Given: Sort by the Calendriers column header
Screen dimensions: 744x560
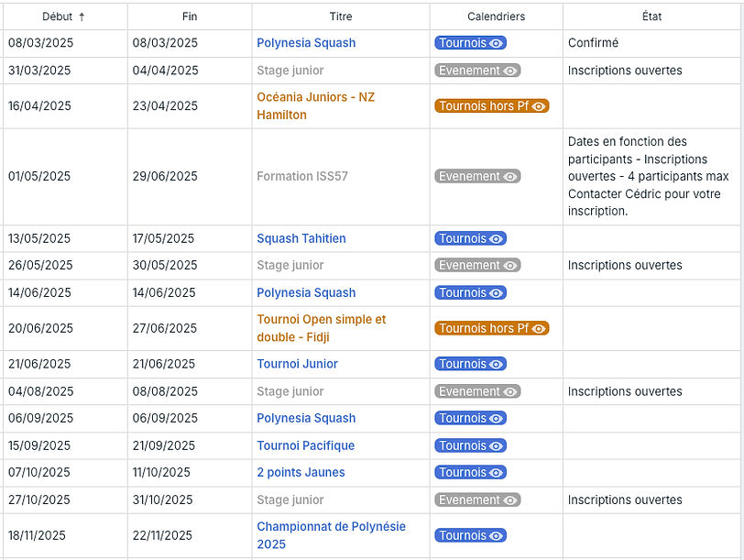Looking at the screenshot, I should coord(497,16).
